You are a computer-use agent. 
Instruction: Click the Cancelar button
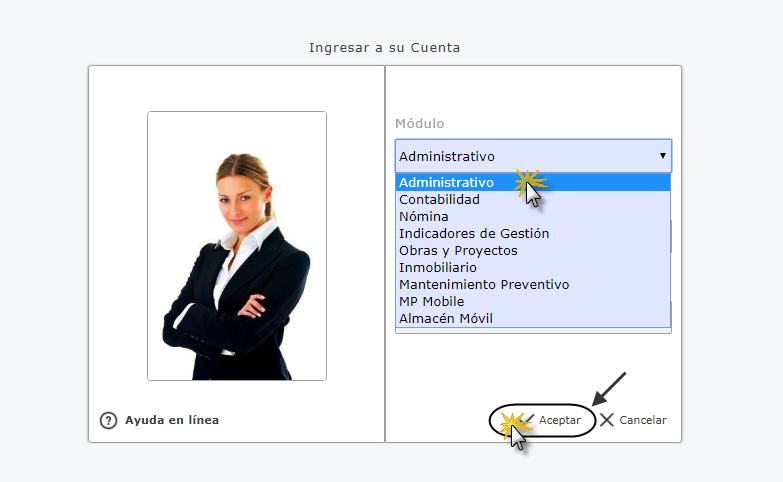[633, 420]
